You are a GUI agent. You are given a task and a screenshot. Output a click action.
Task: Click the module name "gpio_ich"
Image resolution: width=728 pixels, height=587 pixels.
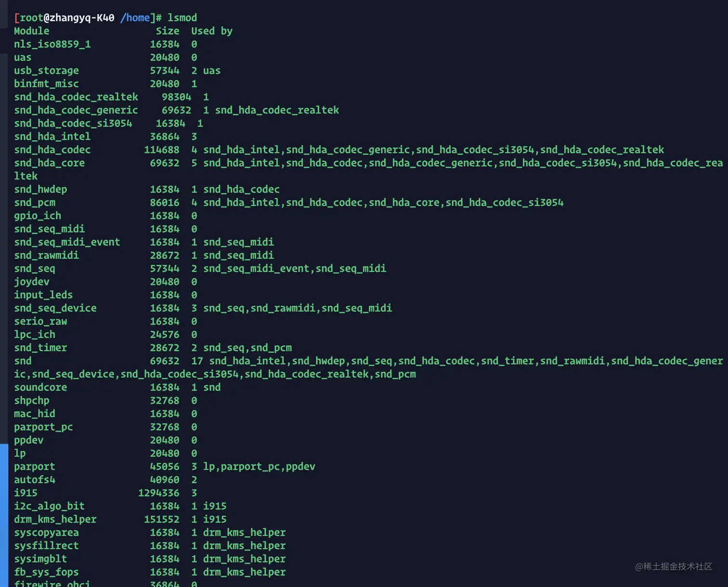tap(38, 216)
